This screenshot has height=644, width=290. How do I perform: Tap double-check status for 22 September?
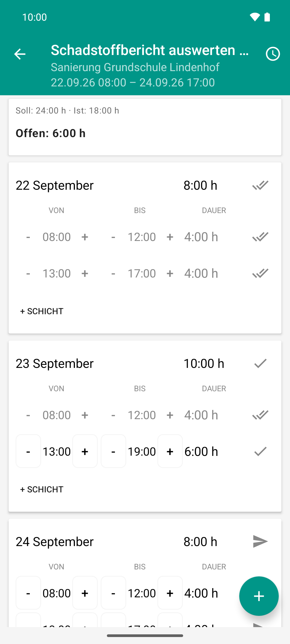[x=260, y=185]
